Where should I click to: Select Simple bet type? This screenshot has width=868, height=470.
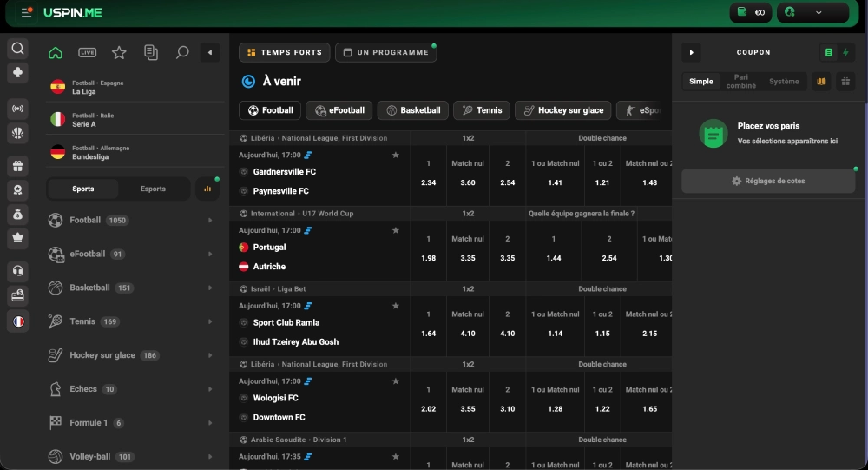(700, 82)
